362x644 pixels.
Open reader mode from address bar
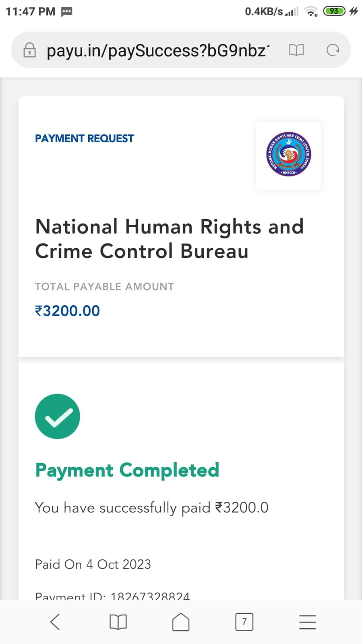point(296,50)
